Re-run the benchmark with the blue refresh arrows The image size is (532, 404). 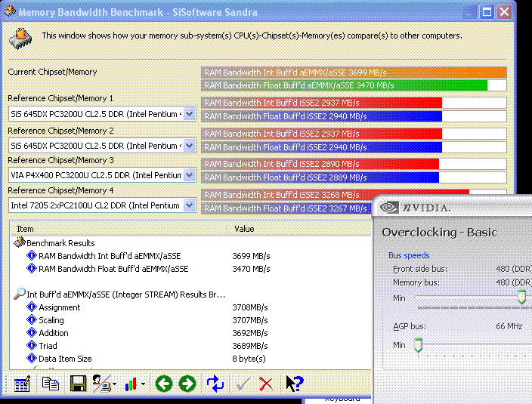(x=215, y=384)
